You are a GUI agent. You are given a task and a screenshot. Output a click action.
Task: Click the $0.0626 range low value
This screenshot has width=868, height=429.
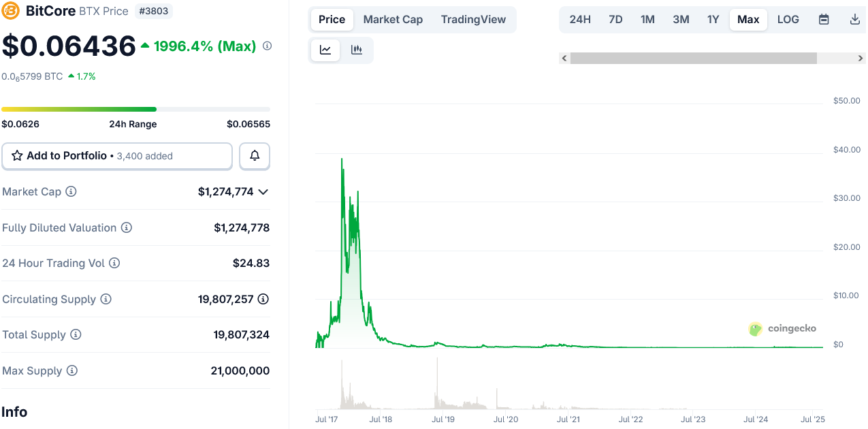coord(20,124)
